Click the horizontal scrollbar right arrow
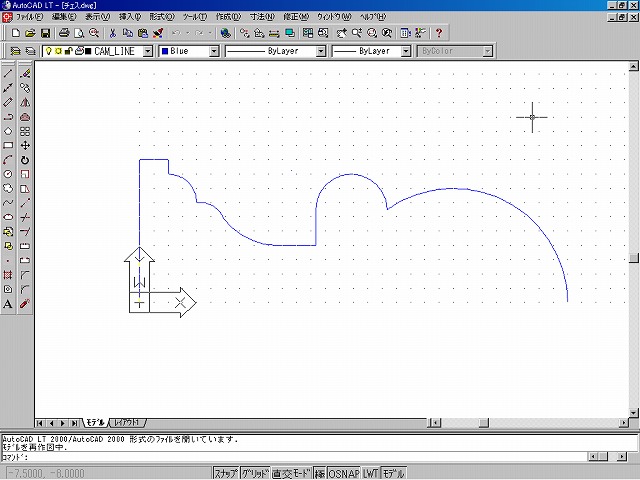 (x=624, y=423)
